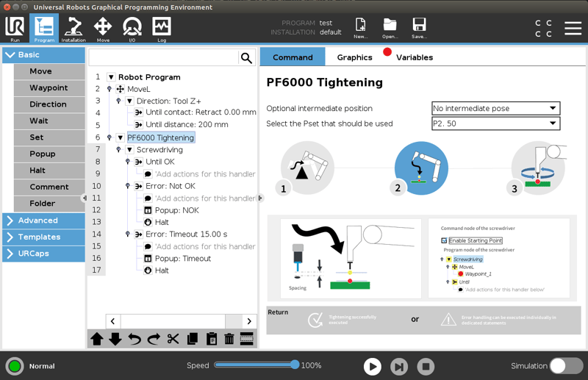Collapse the Basic section

tap(43, 55)
